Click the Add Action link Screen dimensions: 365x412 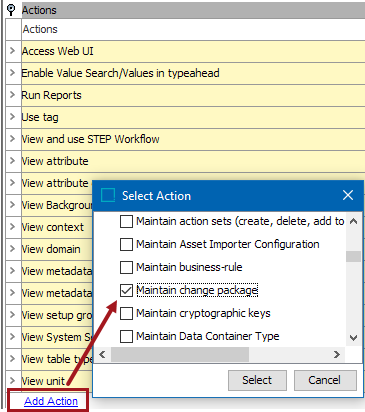pyautogui.click(x=51, y=401)
